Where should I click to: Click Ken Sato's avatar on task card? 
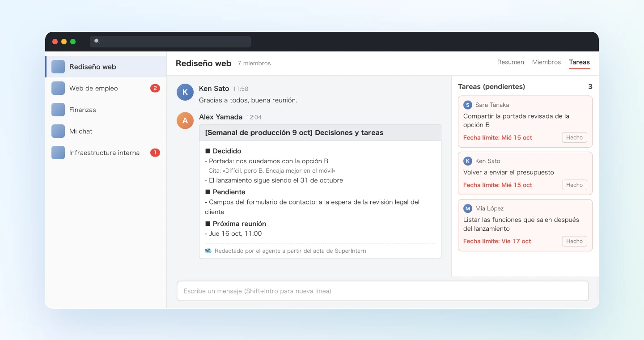[x=468, y=161]
